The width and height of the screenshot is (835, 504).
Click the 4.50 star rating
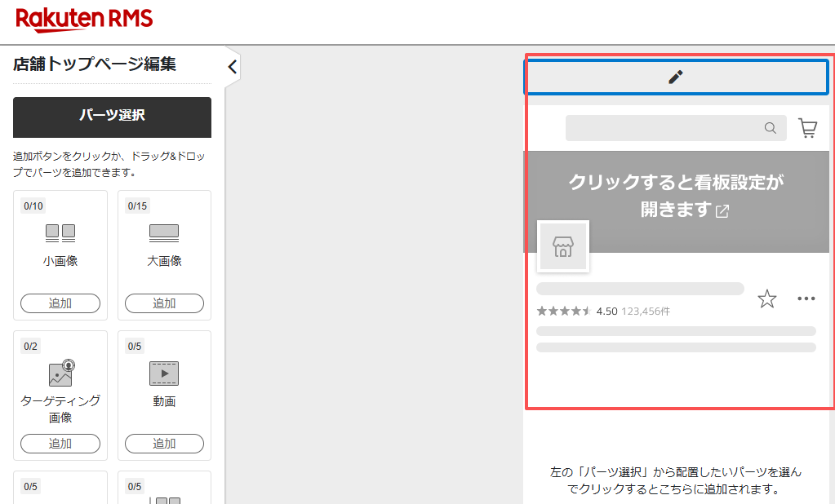click(x=577, y=311)
